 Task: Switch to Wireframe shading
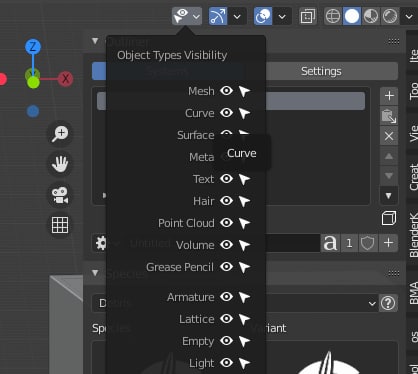coord(333,16)
